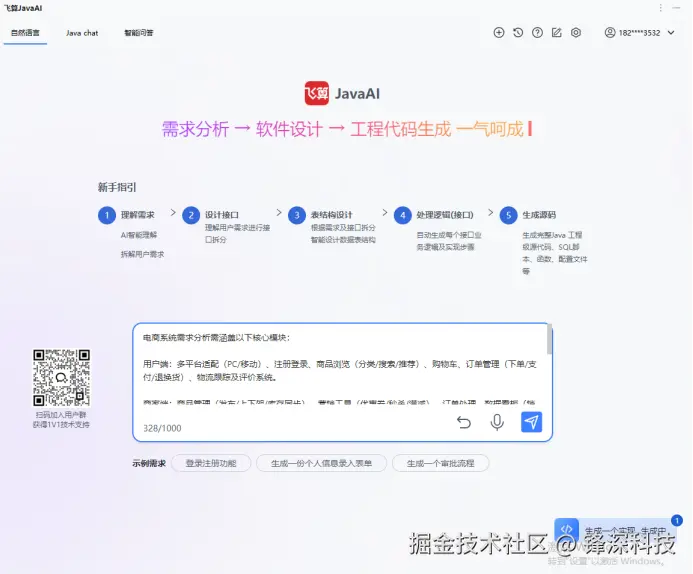Open the code generation task notification icon

click(x=567, y=529)
